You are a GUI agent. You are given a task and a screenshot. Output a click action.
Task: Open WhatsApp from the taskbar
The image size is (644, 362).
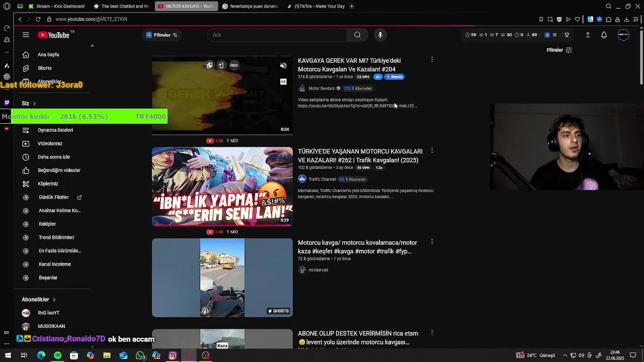pos(140,355)
